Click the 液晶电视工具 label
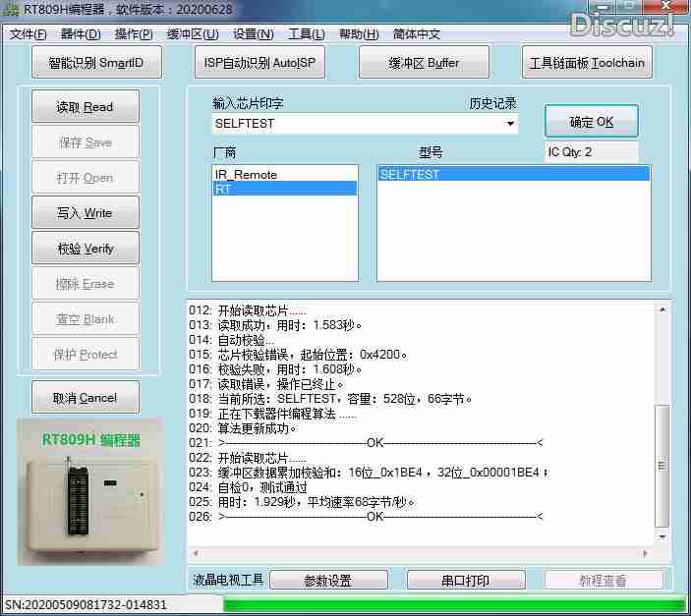The width and height of the screenshot is (691, 616). click(x=228, y=580)
